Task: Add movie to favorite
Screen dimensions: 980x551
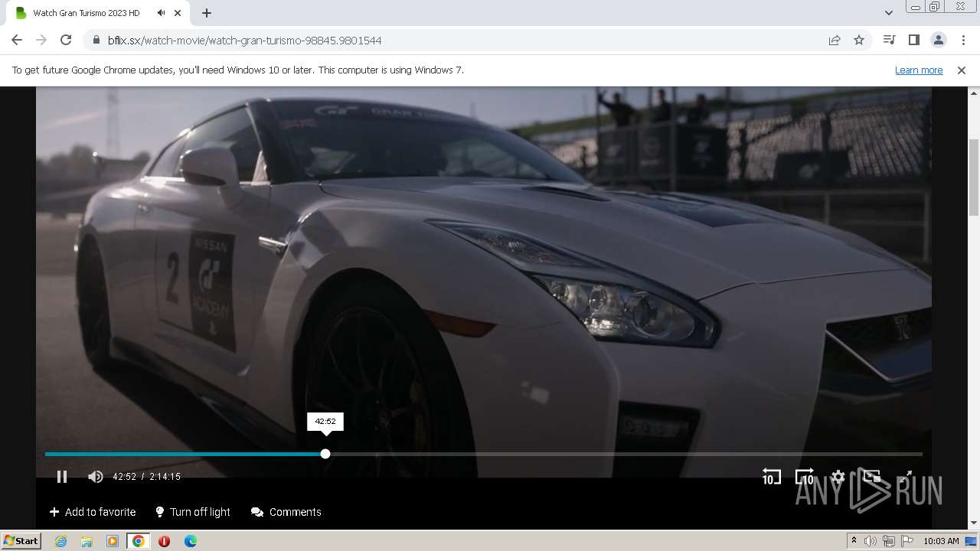Action: click(93, 512)
